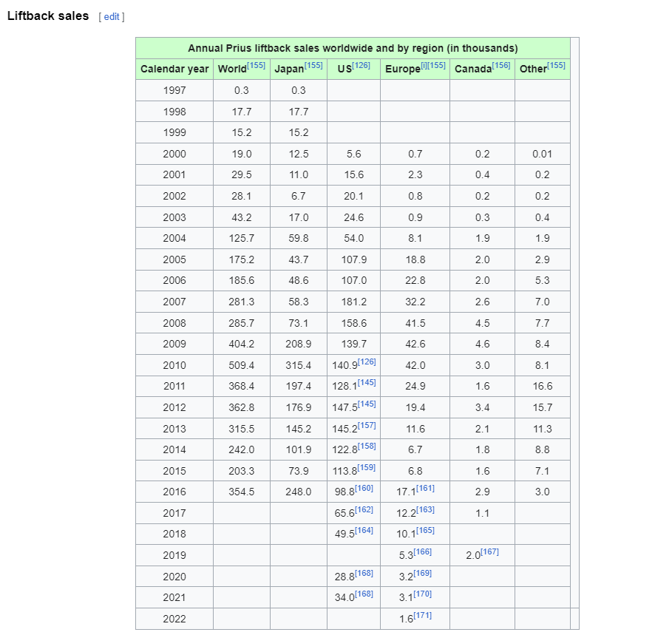Viewport: 672px width, 635px height.
Task: Open citation 155 next to Japan header
Action: [313, 65]
